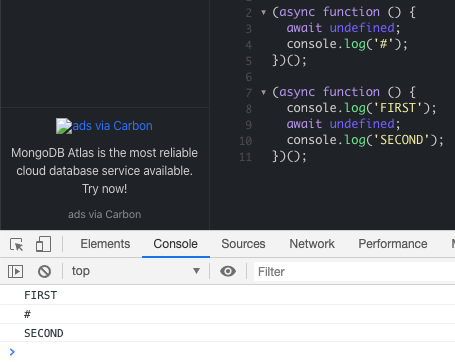Clear the console with the ban icon
Image resolution: width=455 pixels, height=362 pixels.
point(44,271)
